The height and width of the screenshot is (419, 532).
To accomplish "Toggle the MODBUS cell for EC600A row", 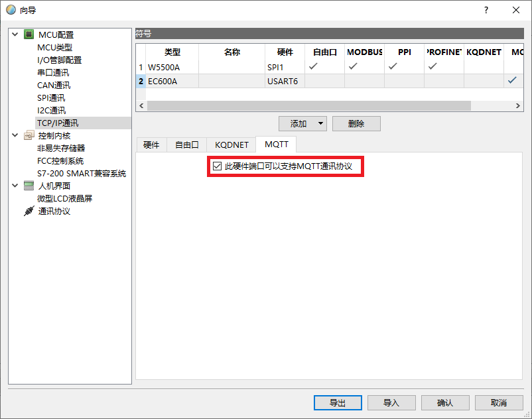I will coord(364,81).
